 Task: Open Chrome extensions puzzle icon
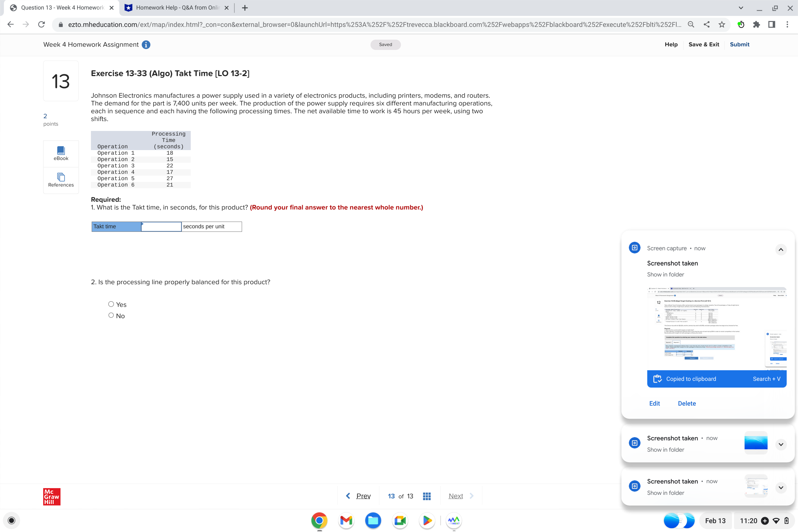point(756,24)
